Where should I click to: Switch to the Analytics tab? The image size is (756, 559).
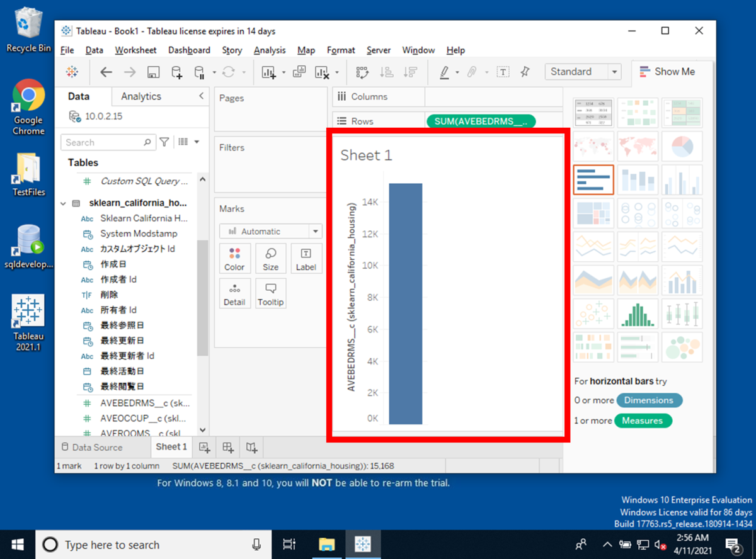(141, 96)
